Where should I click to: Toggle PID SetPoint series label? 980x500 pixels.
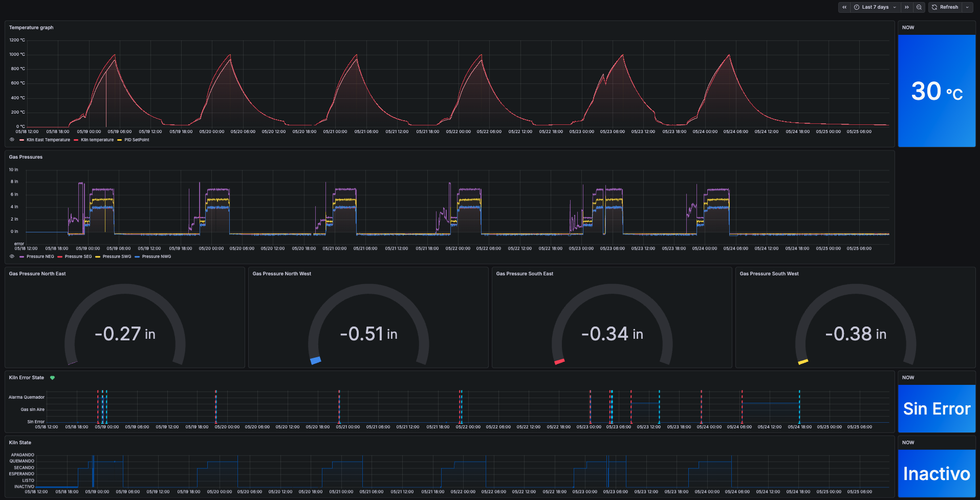point(137,140)
